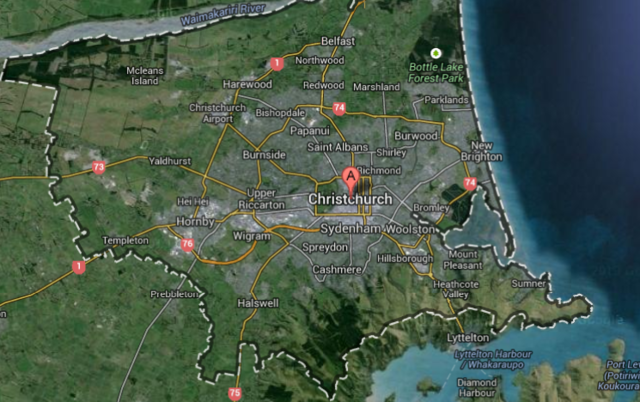Screen dimensions: 640x402
Task: Click the highway 1 shield near Templeton
Action: click(79, 267)
